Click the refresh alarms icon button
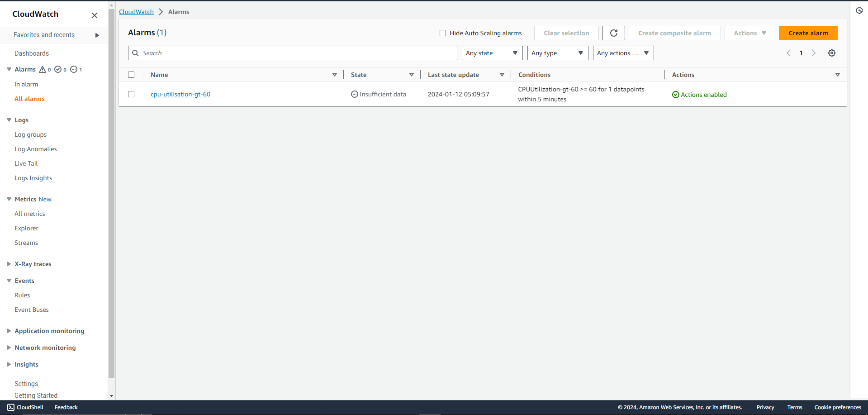This screenshot has height=415, width=868. point(614,33)
